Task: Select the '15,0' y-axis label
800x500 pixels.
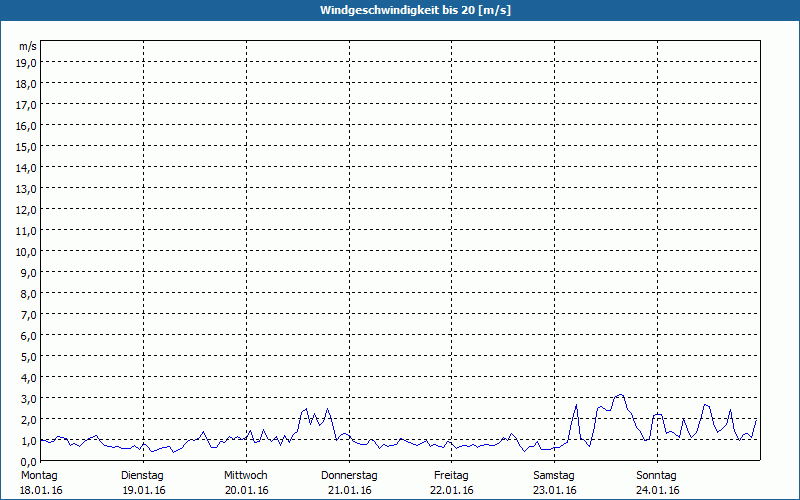Action: (x=26, y=147)
